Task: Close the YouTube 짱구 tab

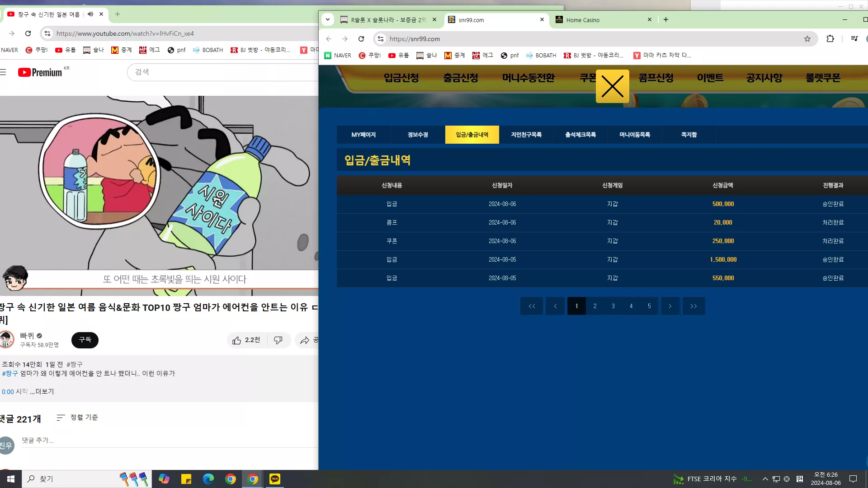Action: [x=101, y=14]
